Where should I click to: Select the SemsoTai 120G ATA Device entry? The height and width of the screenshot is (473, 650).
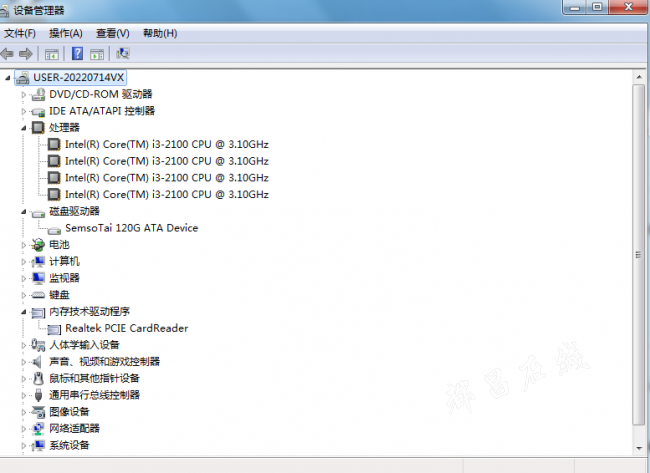click(131, 228)
